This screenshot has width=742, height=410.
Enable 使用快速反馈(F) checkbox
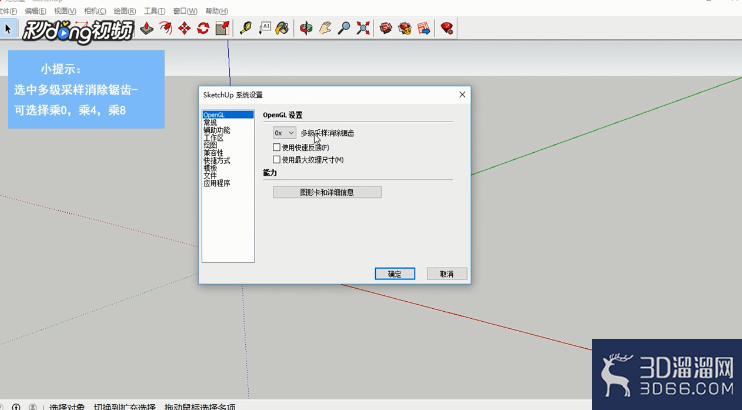277,147
